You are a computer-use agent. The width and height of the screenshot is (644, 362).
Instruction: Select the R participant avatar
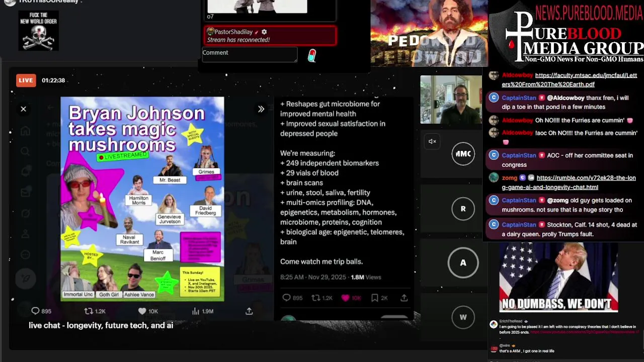point(463,209)
